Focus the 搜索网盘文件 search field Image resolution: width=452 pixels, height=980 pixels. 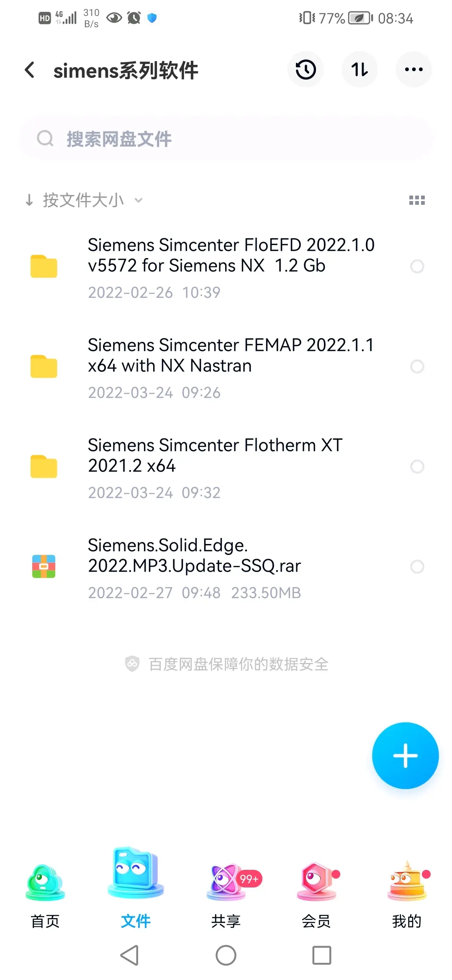coord(226,139)
